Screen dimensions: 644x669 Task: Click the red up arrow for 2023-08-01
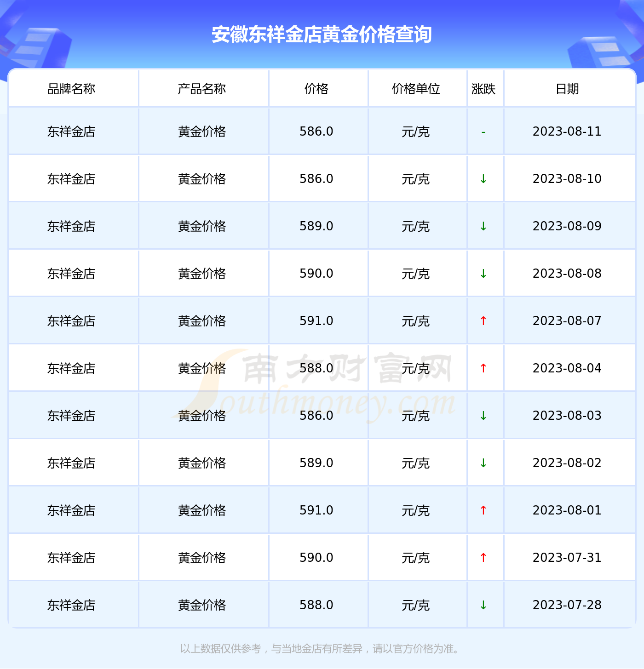[483, 510]
